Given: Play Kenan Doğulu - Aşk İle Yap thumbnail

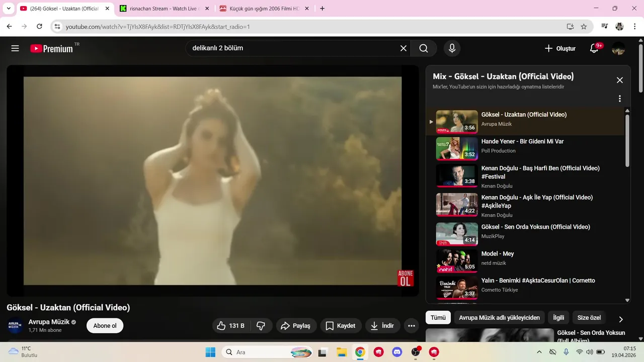Looking at the screenshot, I should tap(457, 205).
